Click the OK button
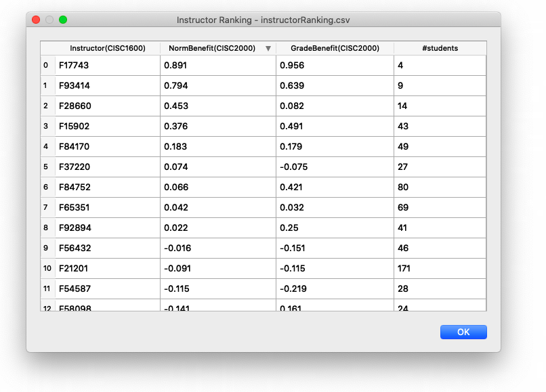This screenshot has height=392, width=546. point(463,332)
